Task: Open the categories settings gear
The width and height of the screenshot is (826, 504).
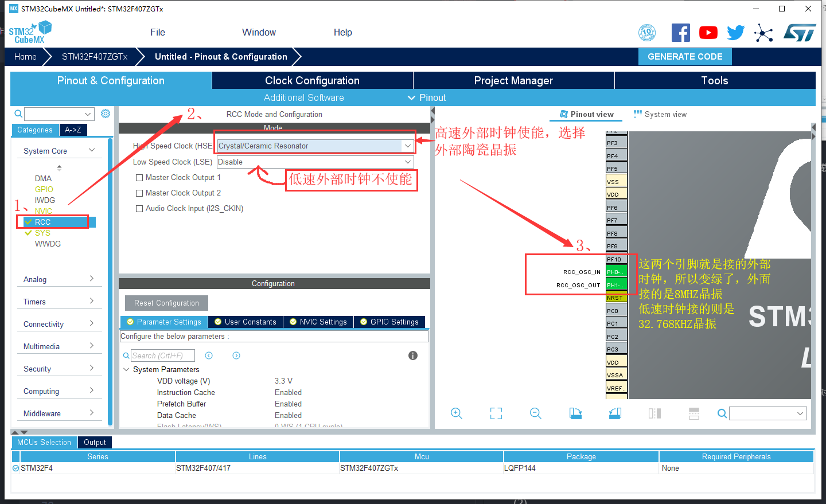Action: 106,114
